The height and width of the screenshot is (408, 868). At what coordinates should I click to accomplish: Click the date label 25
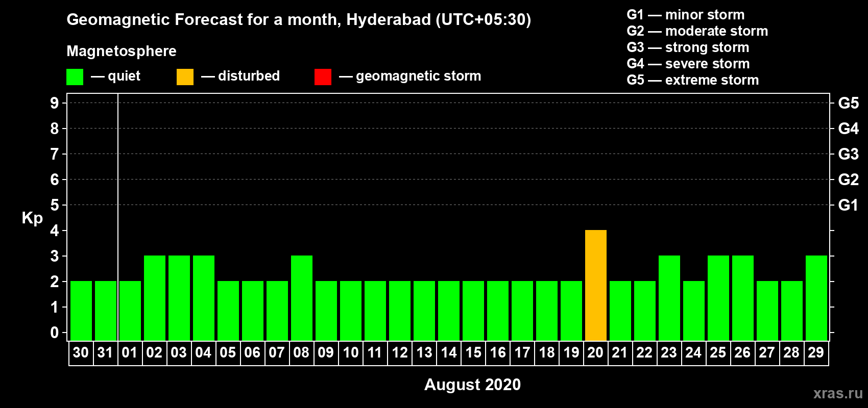pos(718,352)
